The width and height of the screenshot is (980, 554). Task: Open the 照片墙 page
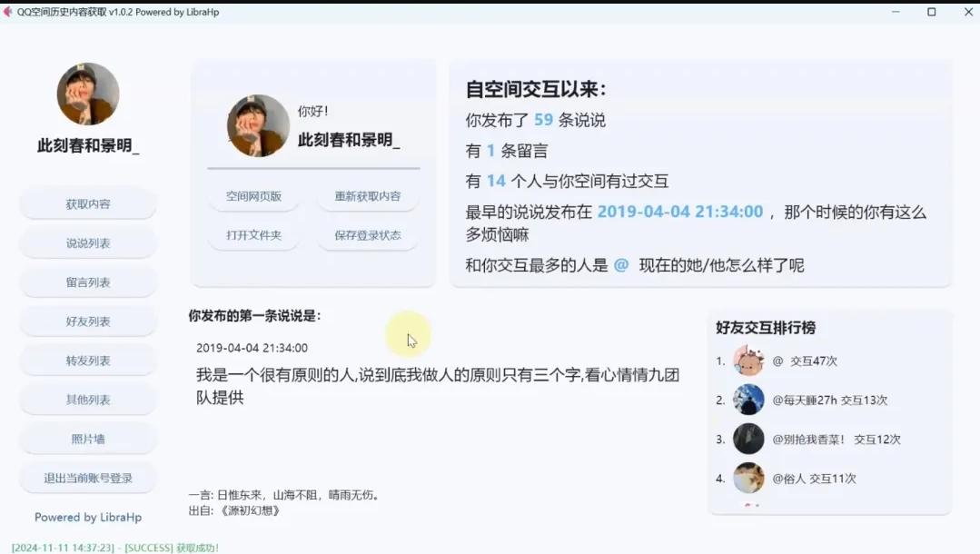pos(87,439)
